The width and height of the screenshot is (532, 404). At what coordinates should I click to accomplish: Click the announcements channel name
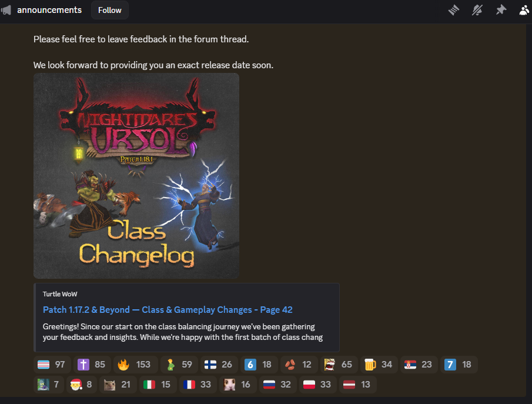[x=49, y=10]
